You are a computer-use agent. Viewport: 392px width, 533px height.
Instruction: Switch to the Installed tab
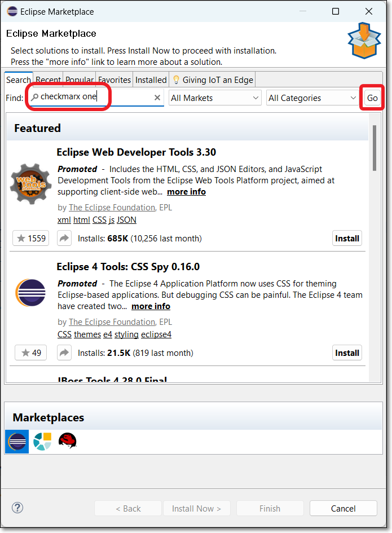pyautogui.click(x=151, y=80)
